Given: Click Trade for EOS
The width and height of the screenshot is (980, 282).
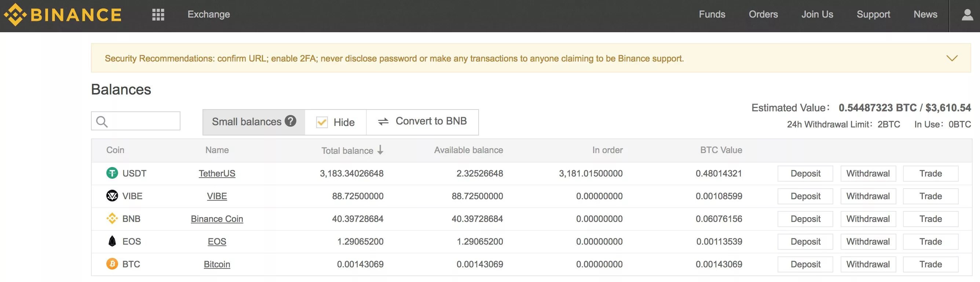Looking at the screenshot, I should click(x=930, y=242).
